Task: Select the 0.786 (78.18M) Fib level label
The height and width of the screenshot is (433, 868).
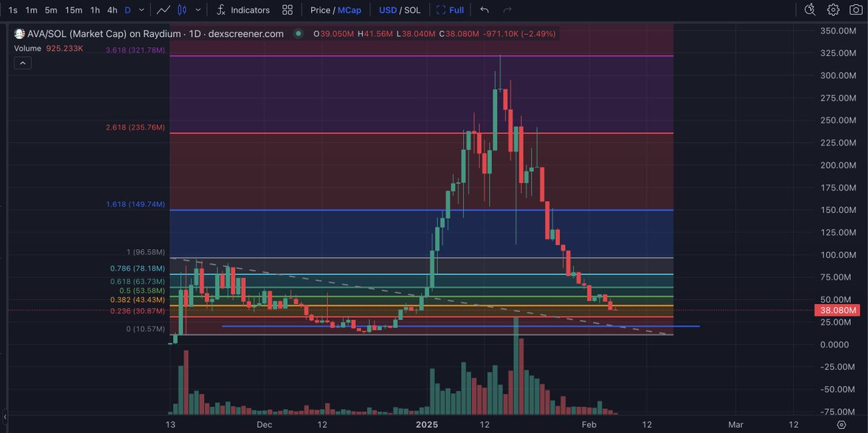Action: [138, 269]
